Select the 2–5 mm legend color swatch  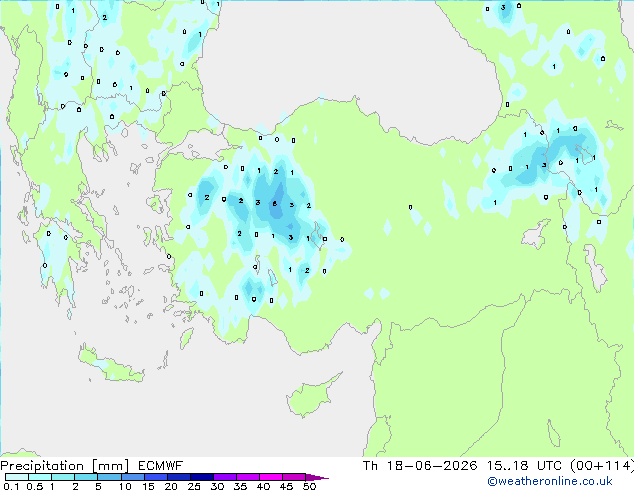point(86,477)
